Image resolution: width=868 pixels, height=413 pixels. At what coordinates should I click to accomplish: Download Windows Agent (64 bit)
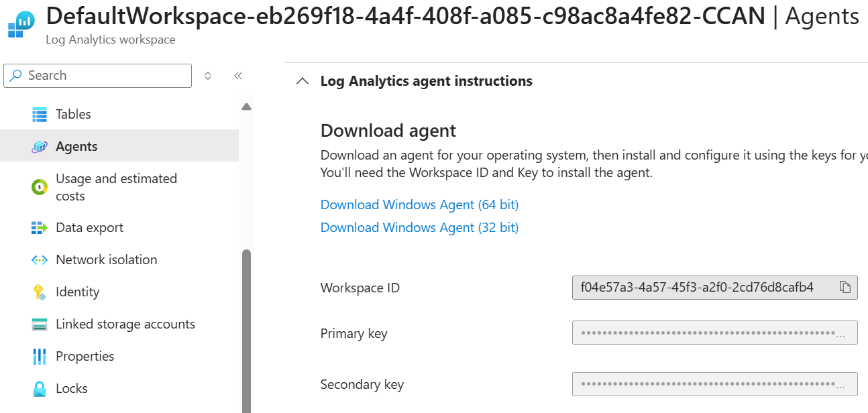(419, 204)
